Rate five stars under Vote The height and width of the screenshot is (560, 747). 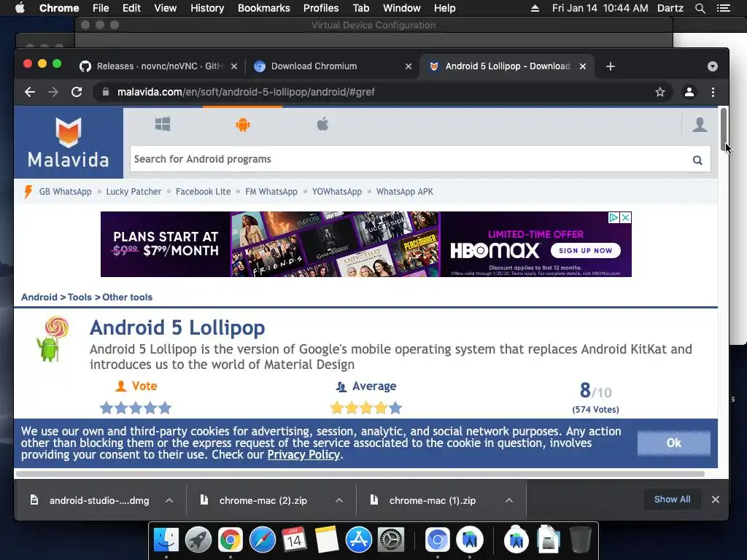click(165, 408)
